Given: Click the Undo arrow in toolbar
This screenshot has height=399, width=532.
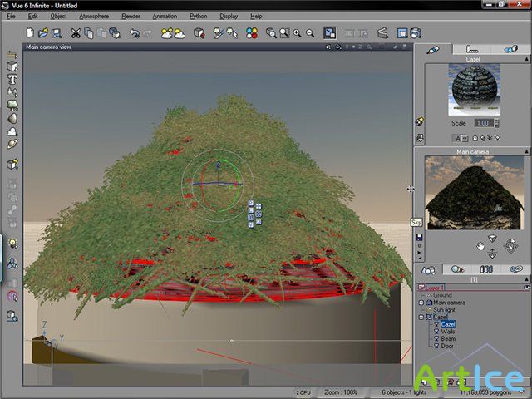Looking at the screenshot, I should pyautogui.click(x=135, y=33).
